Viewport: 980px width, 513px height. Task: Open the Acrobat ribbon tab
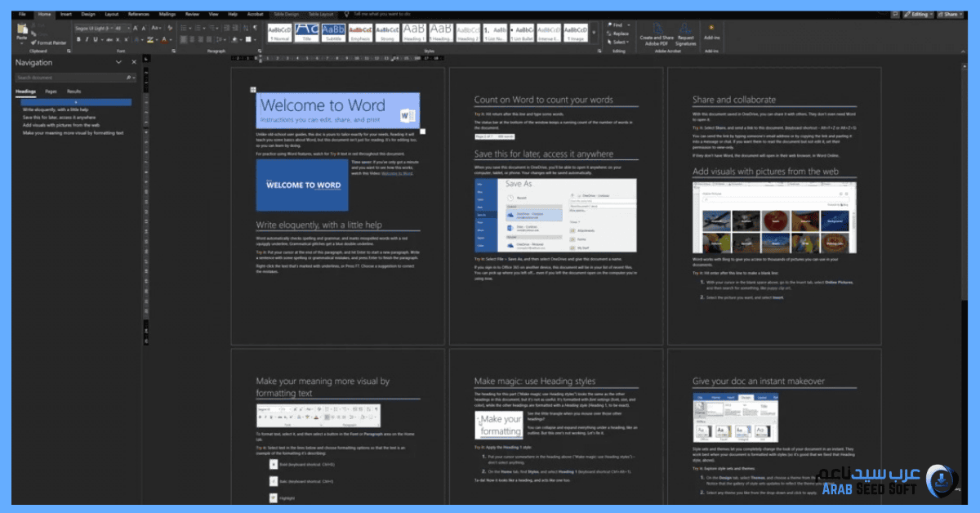pyautogui.click(x=255, y=14)
